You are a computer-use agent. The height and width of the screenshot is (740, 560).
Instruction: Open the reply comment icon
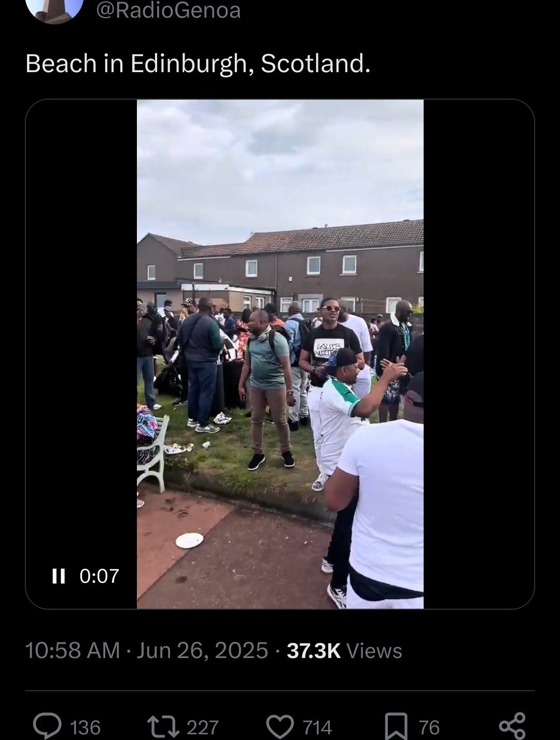coord(47,725)
